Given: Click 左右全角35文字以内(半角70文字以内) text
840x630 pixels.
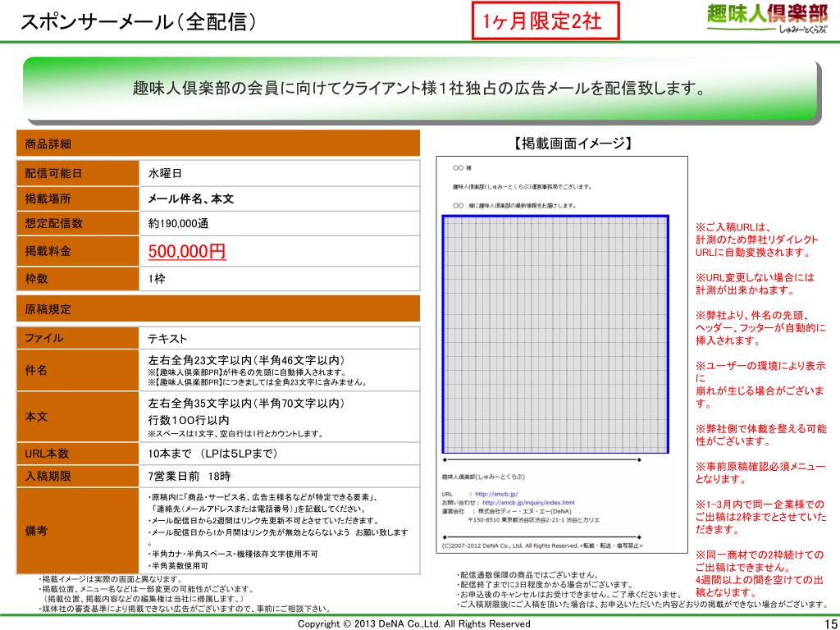Looking at the screenshot, I should 246,404.
